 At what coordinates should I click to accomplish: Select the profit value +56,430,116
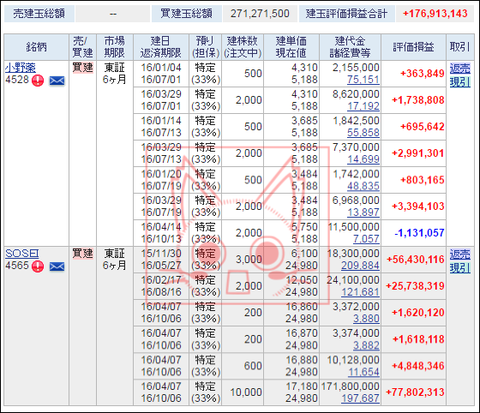tap(415, 259)
